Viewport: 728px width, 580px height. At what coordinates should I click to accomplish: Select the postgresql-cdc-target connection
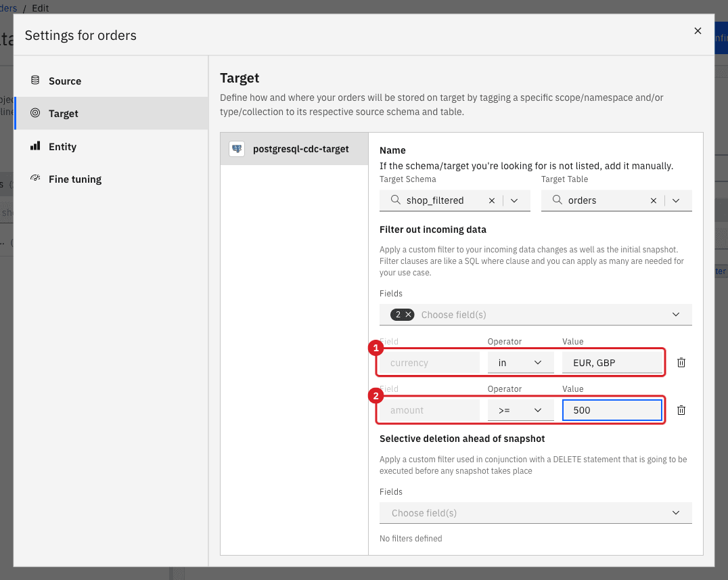coord(294,149)
